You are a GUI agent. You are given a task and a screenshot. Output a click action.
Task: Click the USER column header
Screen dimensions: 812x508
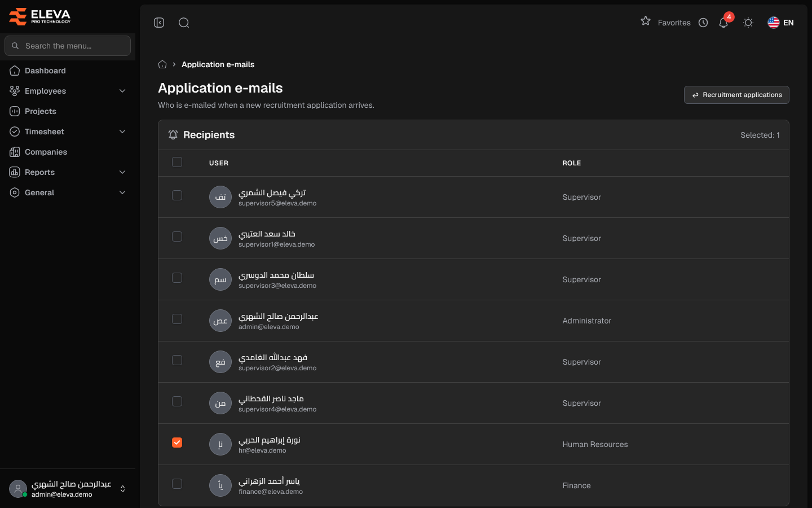coord(219,163)
